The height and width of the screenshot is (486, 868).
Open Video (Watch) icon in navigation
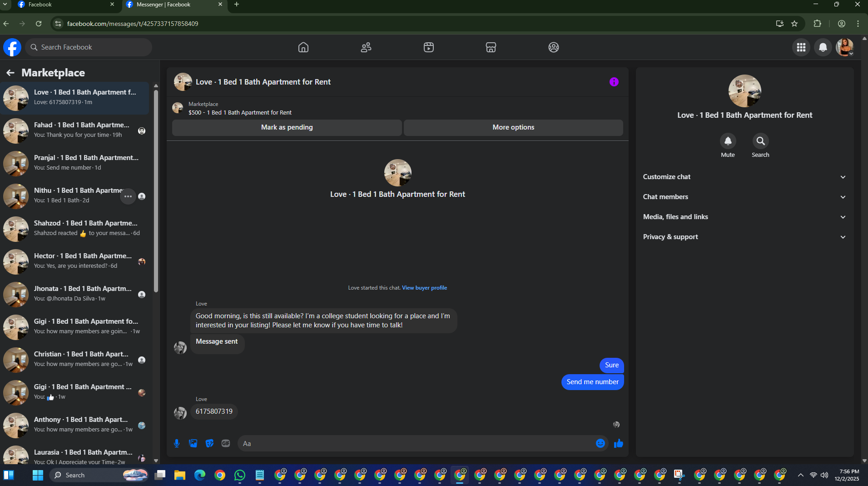[x=429, y=47]
